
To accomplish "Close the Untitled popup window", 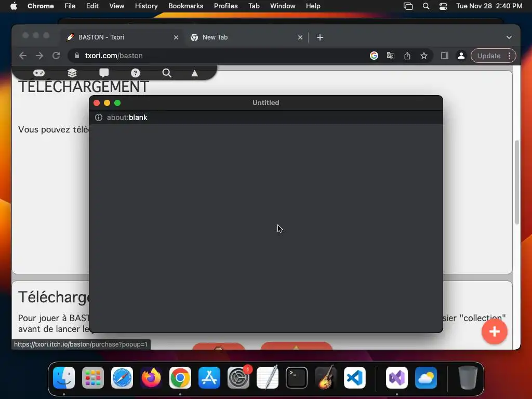I will click(x=97, y=103).
